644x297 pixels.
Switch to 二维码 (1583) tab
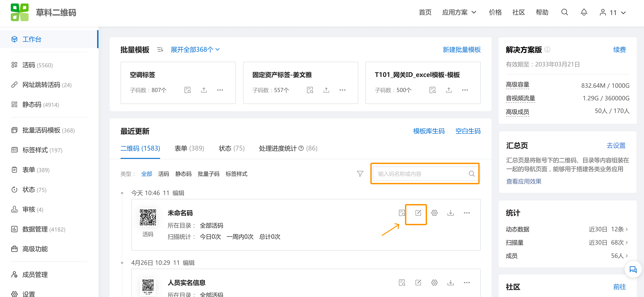pos(140,148)
